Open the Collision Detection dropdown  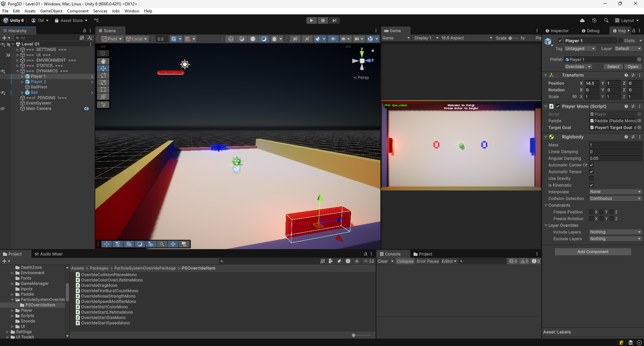[615, 198]
